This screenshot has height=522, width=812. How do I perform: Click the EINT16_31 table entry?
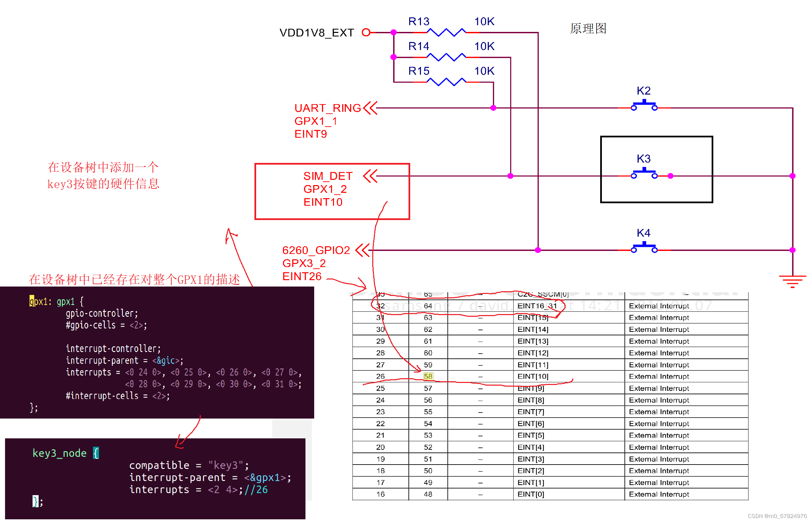pyautogui.click(x=537, y=306)
